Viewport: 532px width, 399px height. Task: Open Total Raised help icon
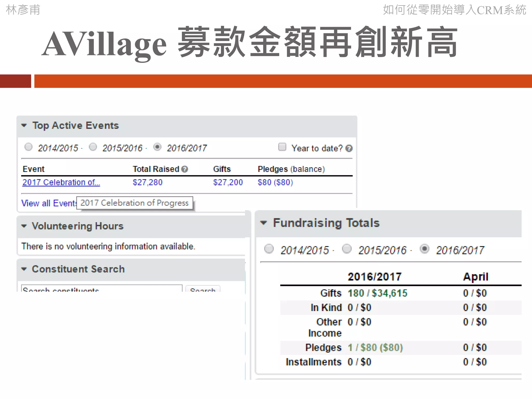(x=184, y=169)
